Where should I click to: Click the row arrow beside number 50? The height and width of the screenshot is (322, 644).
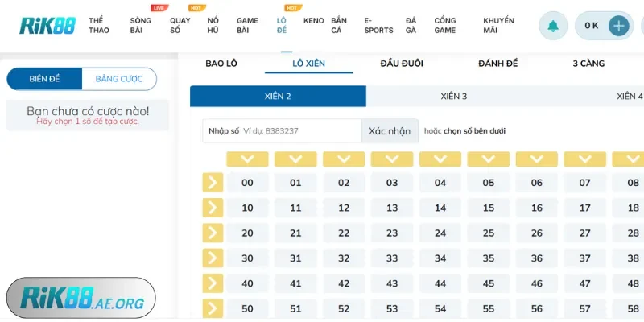click(x=213, y=308)
